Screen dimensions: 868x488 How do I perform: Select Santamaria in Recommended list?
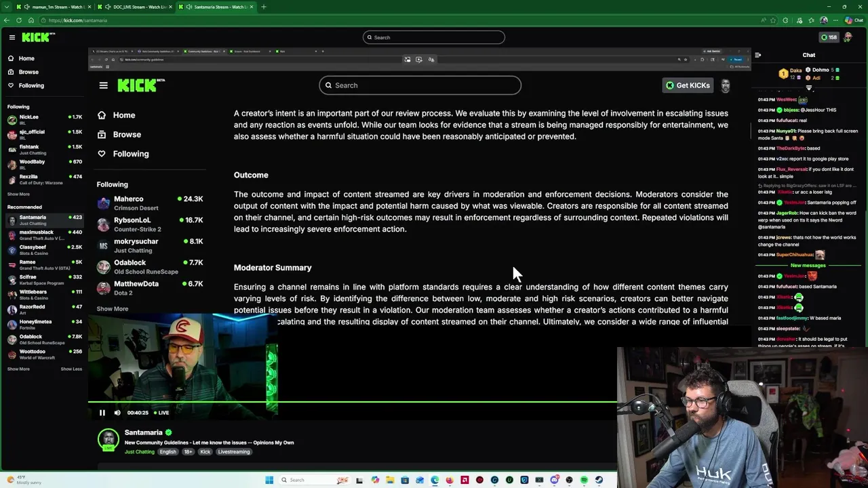(x=44, y=220)
